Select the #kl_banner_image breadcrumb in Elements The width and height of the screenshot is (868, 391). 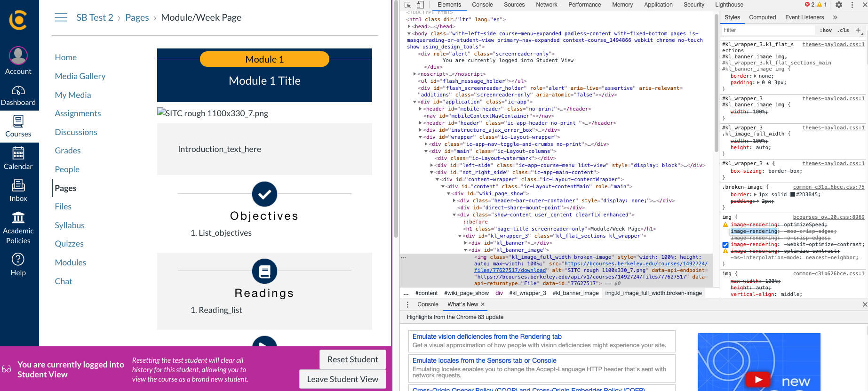[575, 293]
